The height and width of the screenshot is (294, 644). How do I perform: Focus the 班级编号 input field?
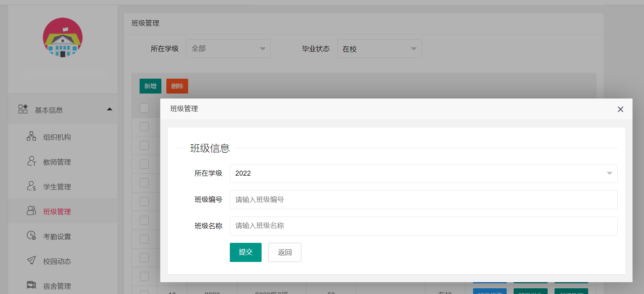(x=423, y=200)
